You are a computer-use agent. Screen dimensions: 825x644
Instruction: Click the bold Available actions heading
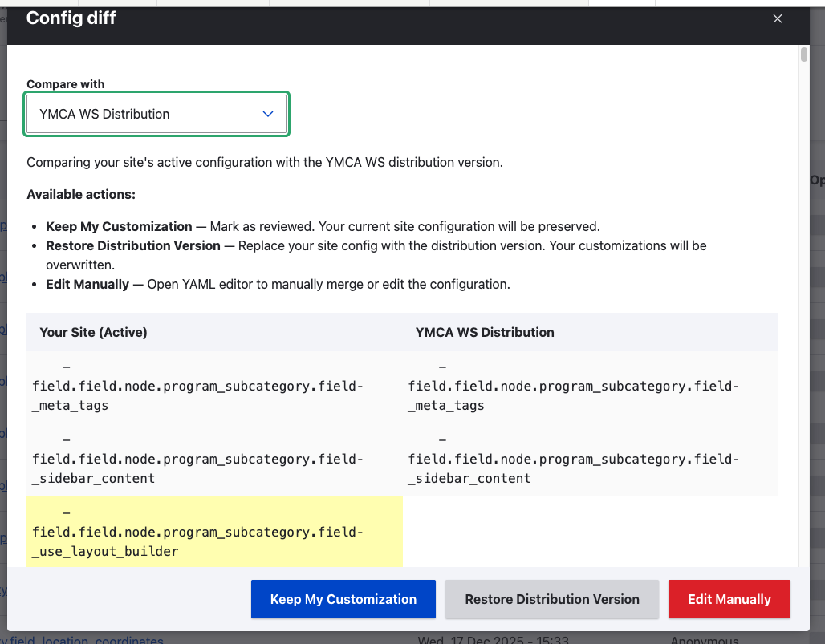click(x=81, y=194)
